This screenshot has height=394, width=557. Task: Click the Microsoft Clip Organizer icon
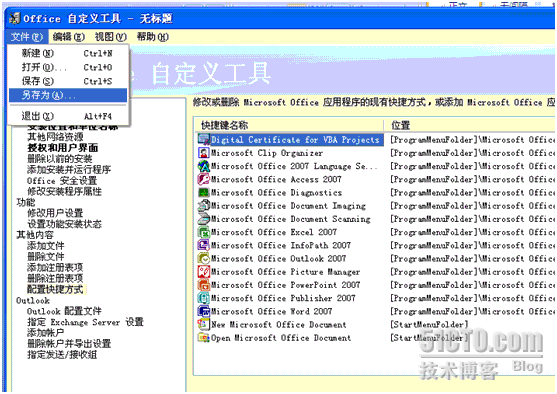pos(204,153)
